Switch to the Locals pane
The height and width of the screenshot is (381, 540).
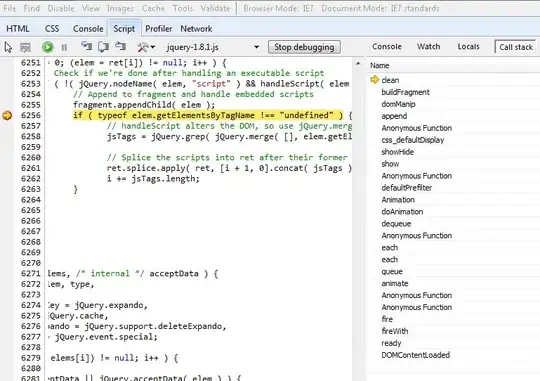[468, 47]
